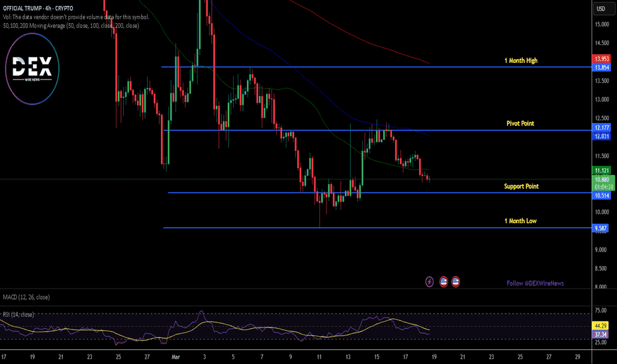Click the green 11.121 price label
This screenshot has height=364, width=617.
pyautogui.click(x=601, y=170)
